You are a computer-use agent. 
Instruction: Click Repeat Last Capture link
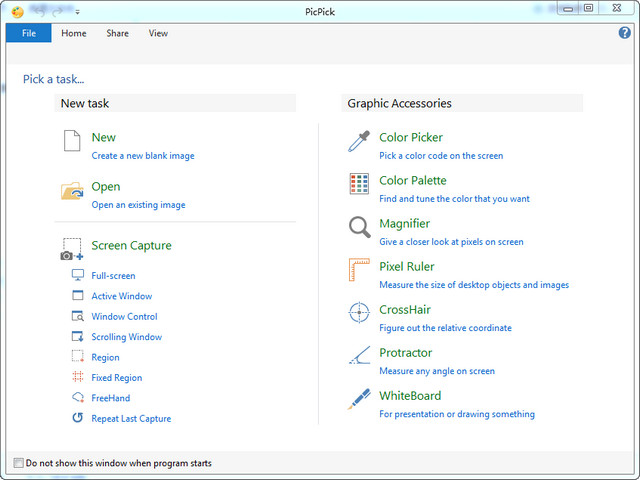point(131,419)
